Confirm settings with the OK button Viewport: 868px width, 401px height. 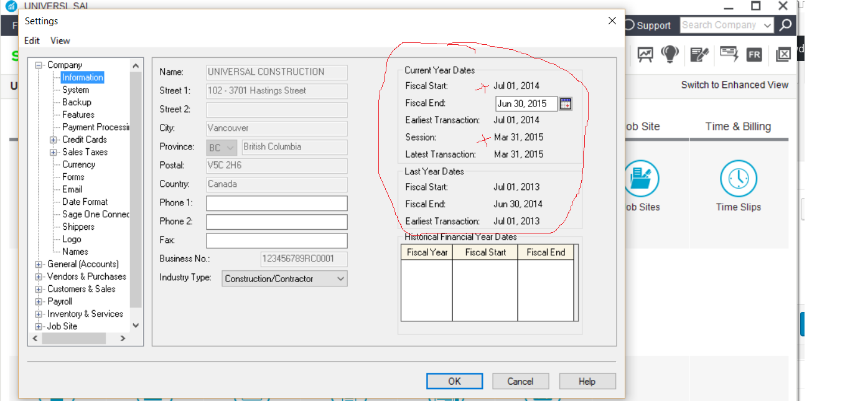(455, 381)
